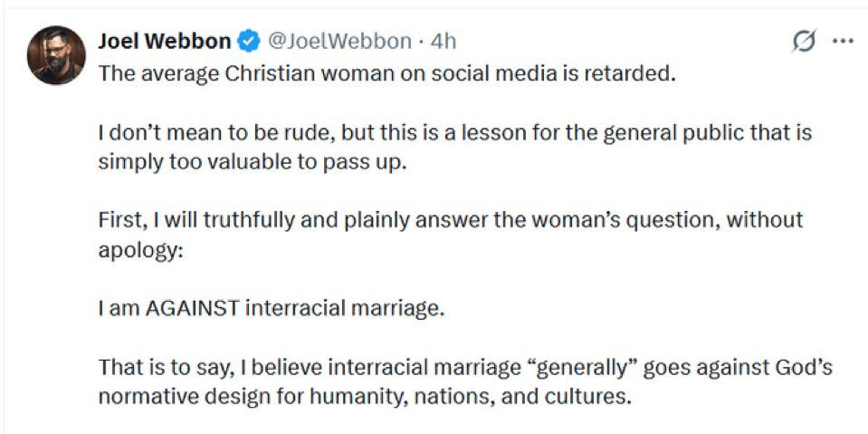The image size is (868, 434).
Task: Click the Joel Webbon display name
Action: coord(164,42)
